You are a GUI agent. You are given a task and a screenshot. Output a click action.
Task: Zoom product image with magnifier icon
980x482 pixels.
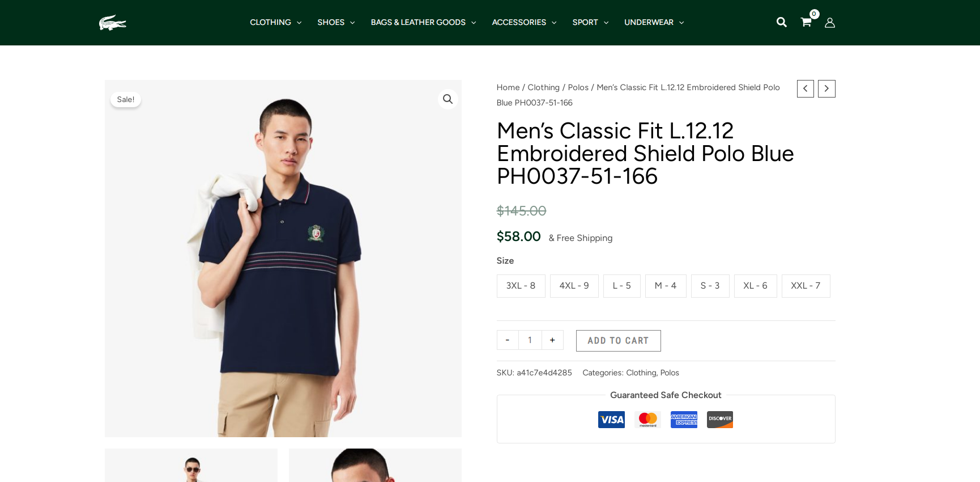click(x=448, y=99)
